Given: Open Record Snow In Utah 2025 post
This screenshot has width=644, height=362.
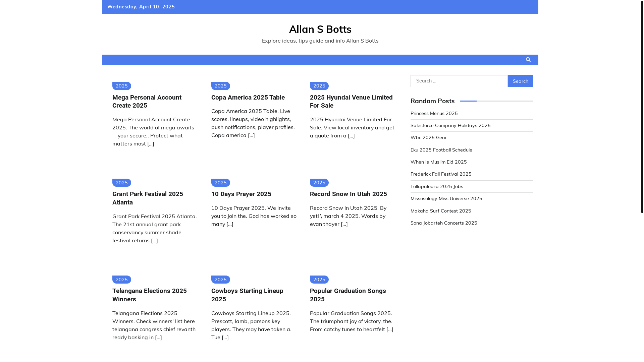Looking at the screenshot, I should [x=348, y=194].
